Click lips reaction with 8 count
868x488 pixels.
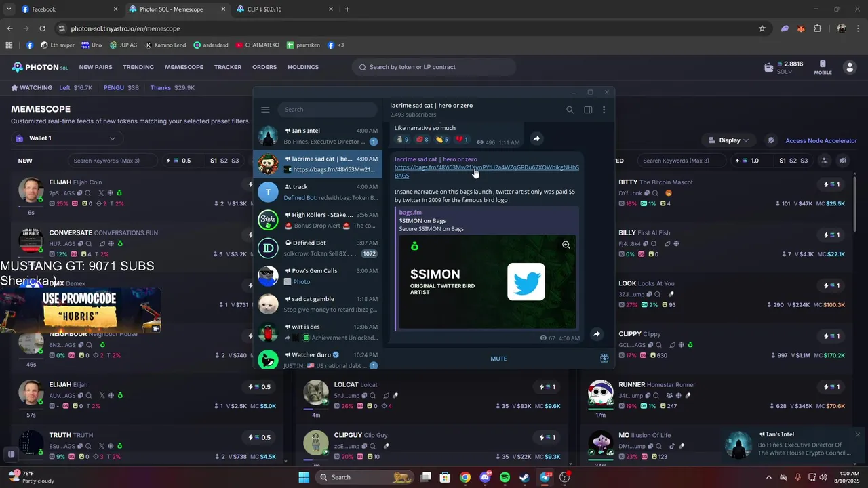pyautogui.click(x=422, y=139)
